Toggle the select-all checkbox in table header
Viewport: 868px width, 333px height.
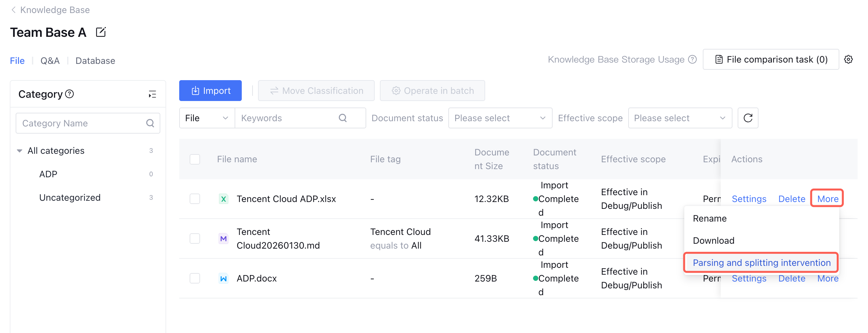(x=195, y=159)
